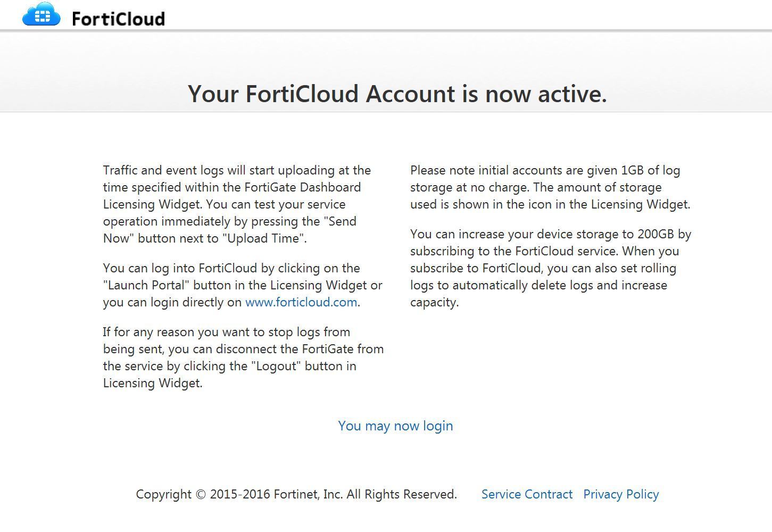Click Service Contract in the footer
The width and height of the screenshot is (772, 532).
tap(527, 494)
